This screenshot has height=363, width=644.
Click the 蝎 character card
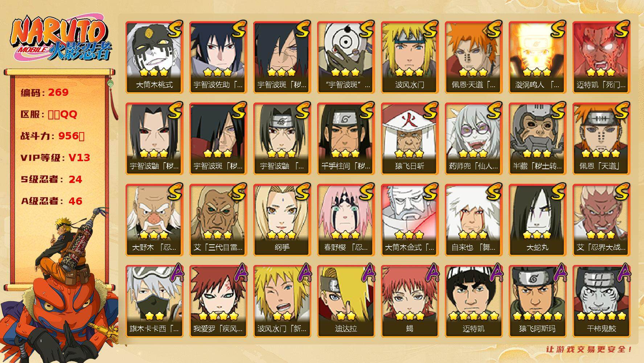(x=410, y=301)
